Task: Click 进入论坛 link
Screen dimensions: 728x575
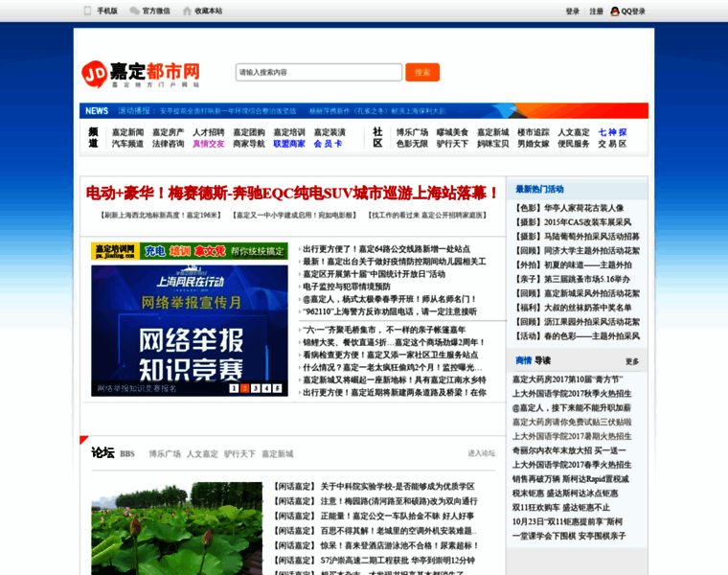Action: pos(482,453)
